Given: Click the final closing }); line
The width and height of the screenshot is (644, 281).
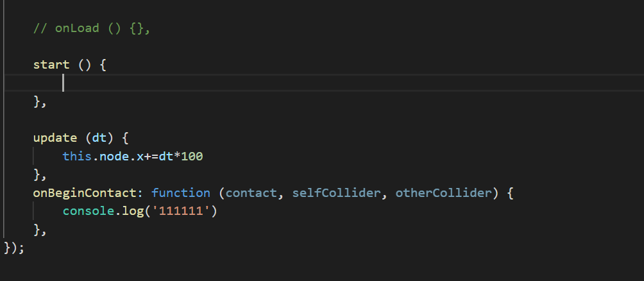Looking at the screenshot, I should 13,247.
